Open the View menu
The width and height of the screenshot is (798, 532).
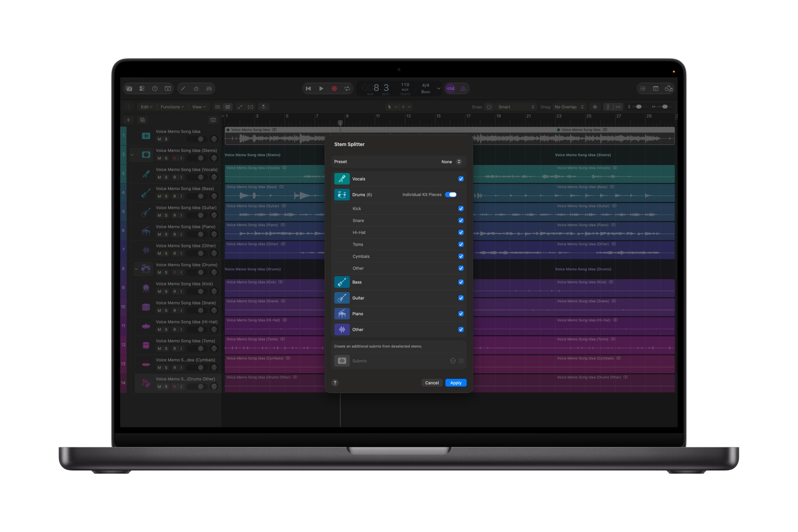[199, 107]
